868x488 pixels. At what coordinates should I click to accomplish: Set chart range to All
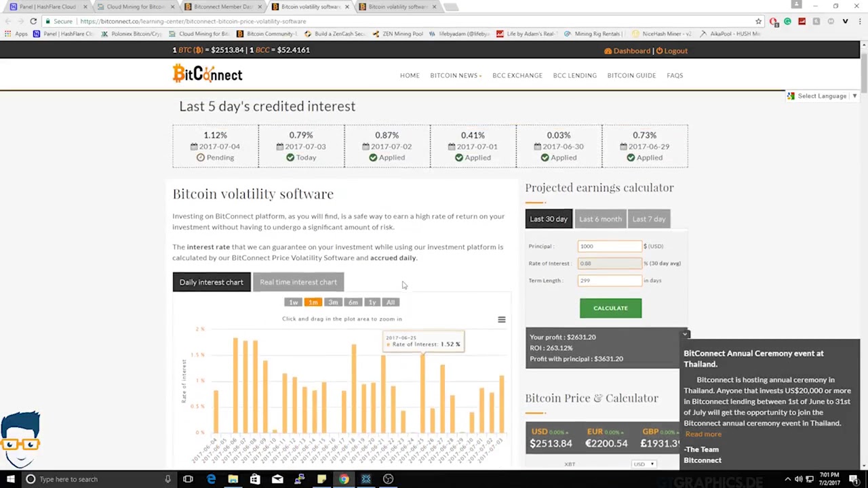391,302
